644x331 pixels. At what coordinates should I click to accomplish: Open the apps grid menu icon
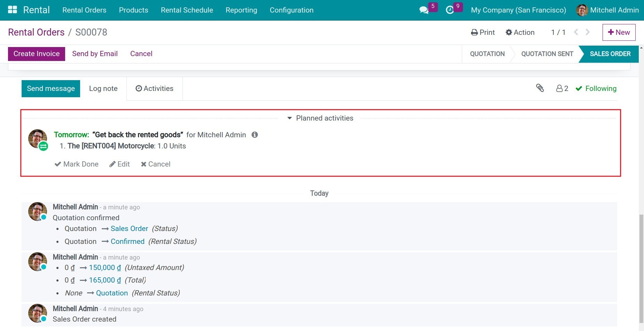13,10
